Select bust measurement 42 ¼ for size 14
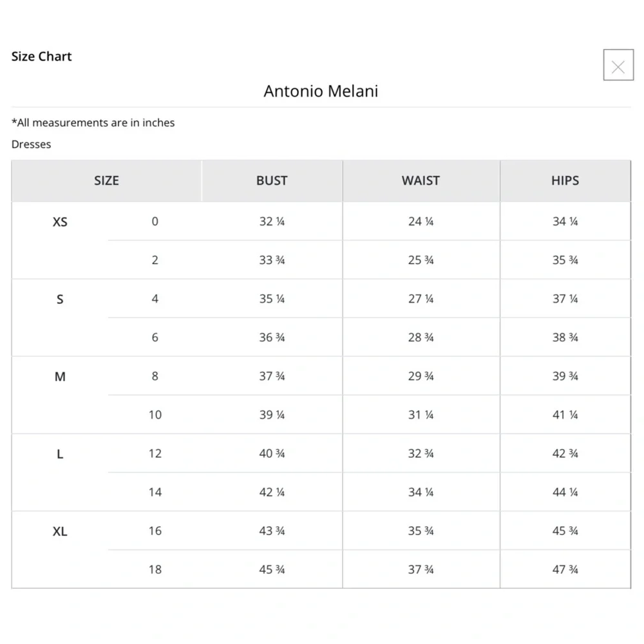Viewport: 644px width, 644px height. [x=272, y=492]
